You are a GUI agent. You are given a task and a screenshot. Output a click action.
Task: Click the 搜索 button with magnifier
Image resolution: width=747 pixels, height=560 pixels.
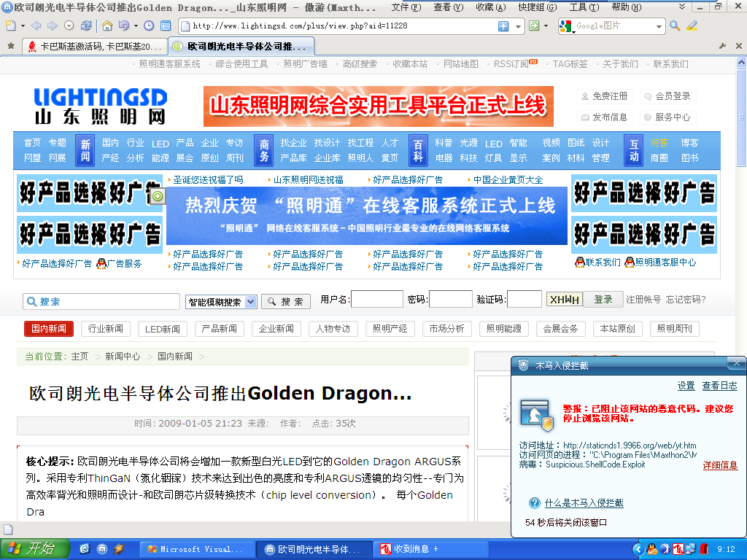(x=286, y=301)
